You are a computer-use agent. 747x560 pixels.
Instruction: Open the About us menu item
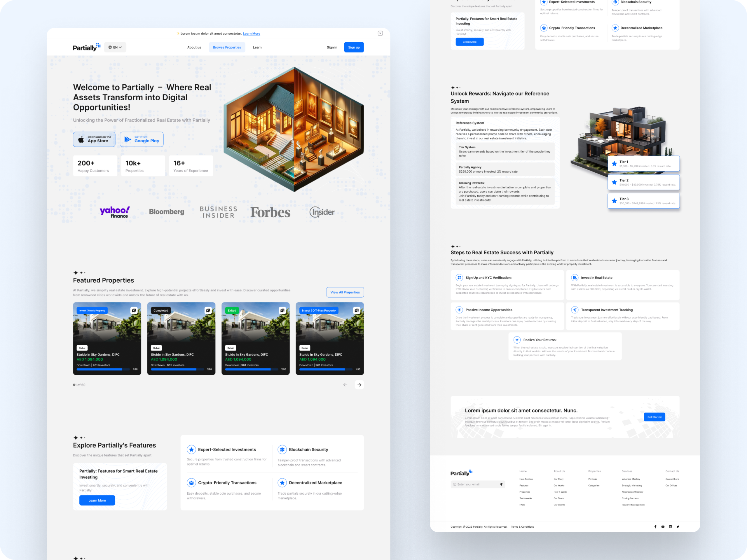194,47
